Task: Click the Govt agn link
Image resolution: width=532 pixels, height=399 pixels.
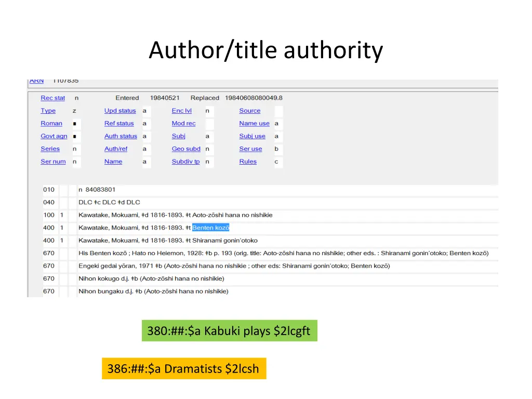Action: 54,136
